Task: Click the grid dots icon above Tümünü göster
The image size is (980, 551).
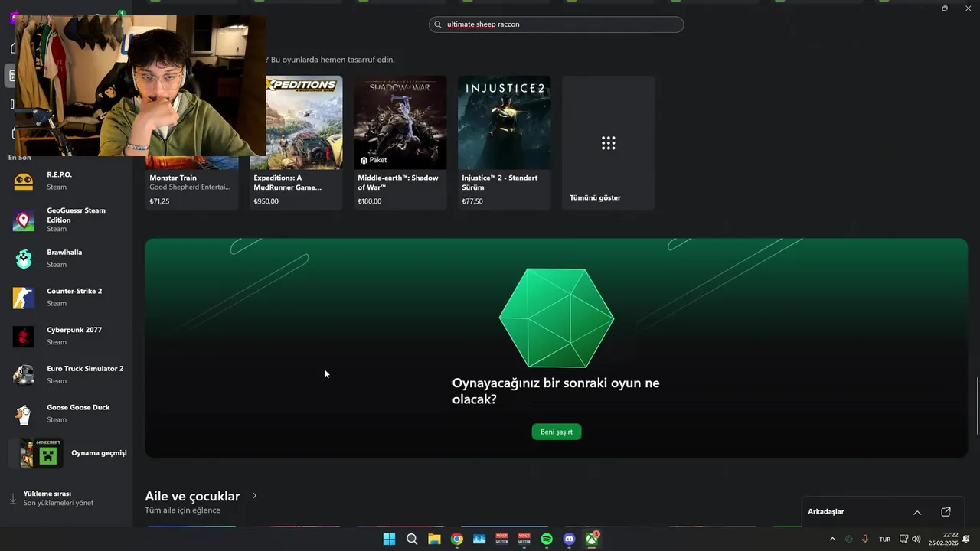Action: point(609,143)
